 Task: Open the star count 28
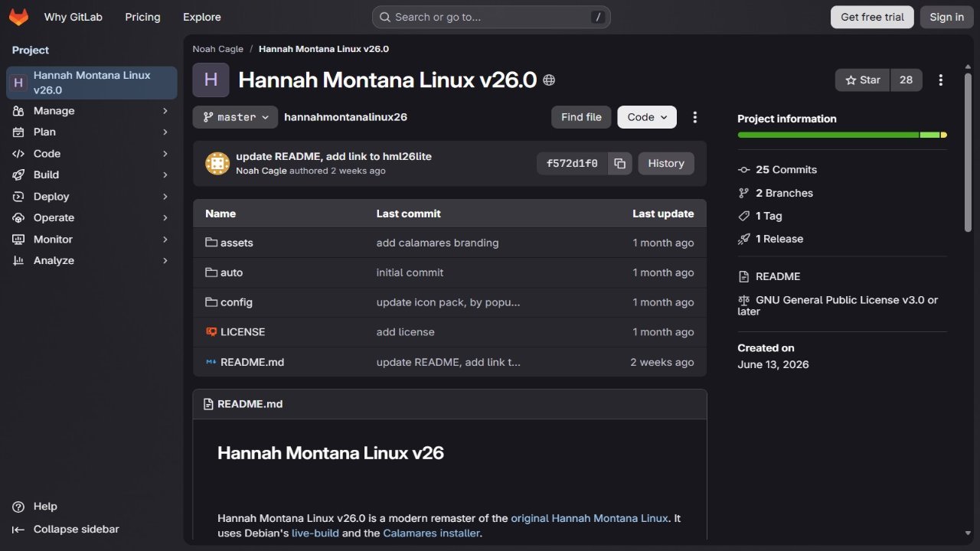(906, 80)
